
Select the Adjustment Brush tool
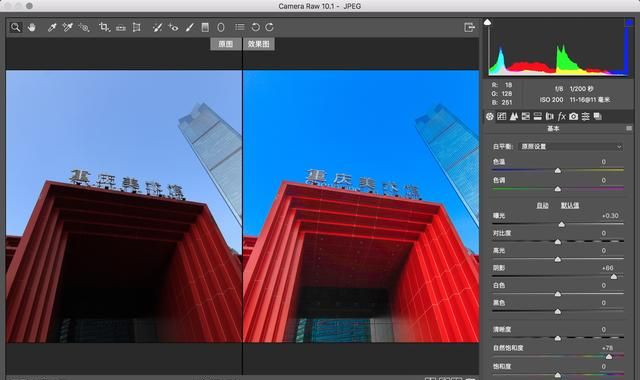coord(189,27)
